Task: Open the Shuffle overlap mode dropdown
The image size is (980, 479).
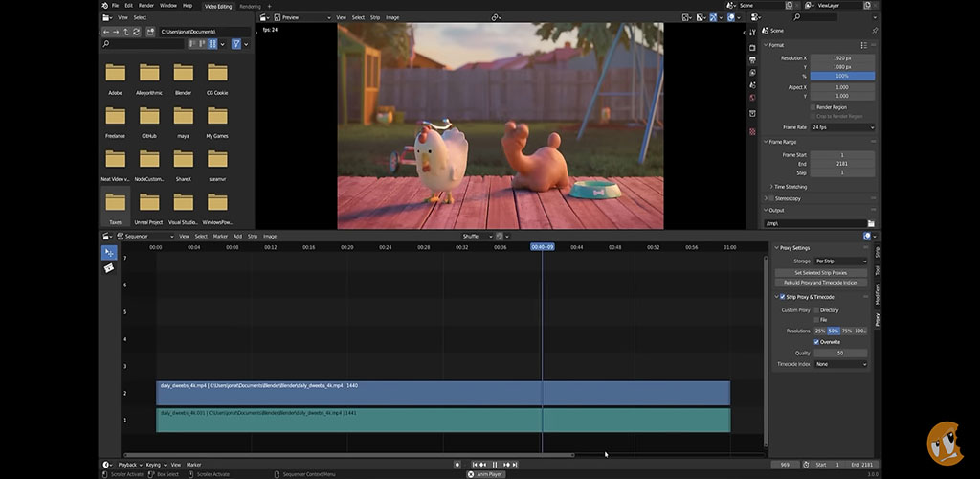Action: point(477,237)
